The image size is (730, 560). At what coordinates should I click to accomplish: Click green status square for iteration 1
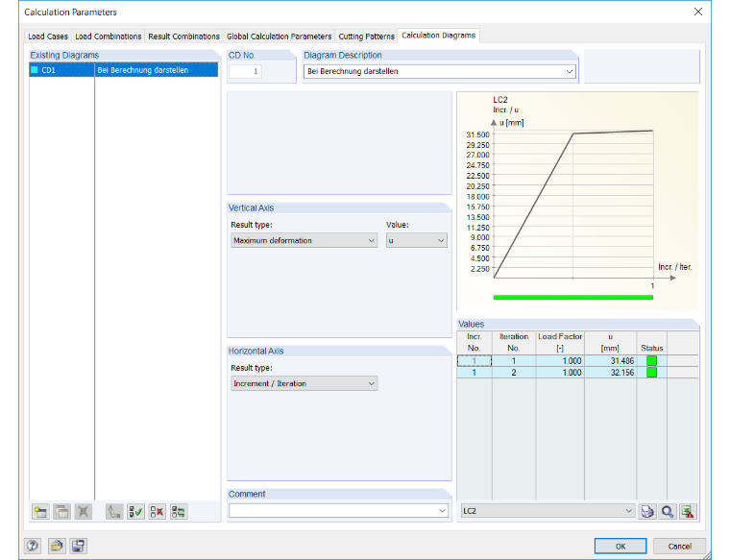[651, 361]
